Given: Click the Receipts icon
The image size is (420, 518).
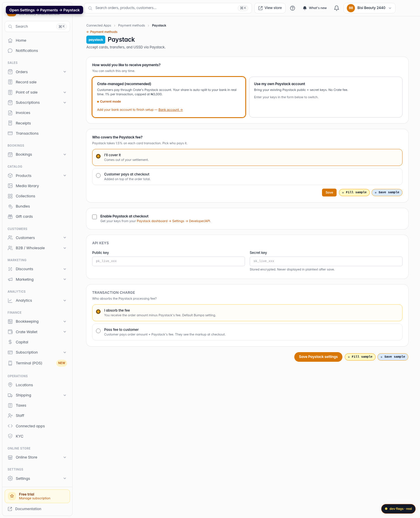Looking at the screenshot, I should [x=10, y=123].
